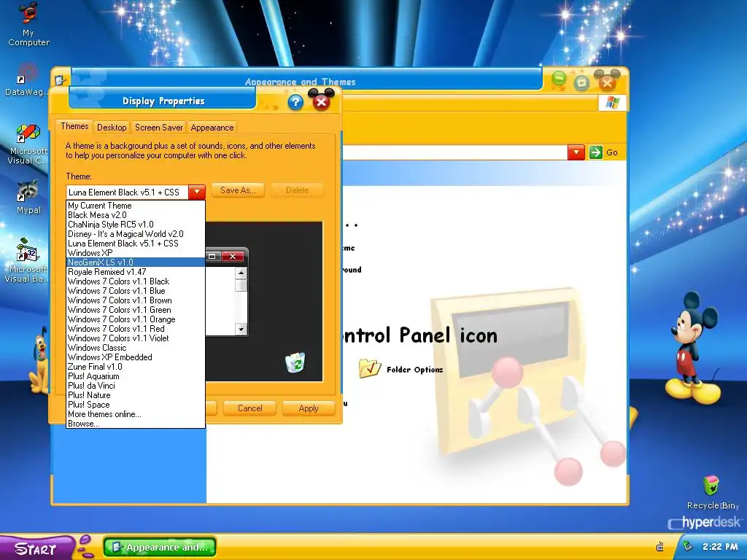Select Windows 7 Colors v1.1 Violet
The height and width of the screenshot is (560, 747).
click(x=136, y=338)
